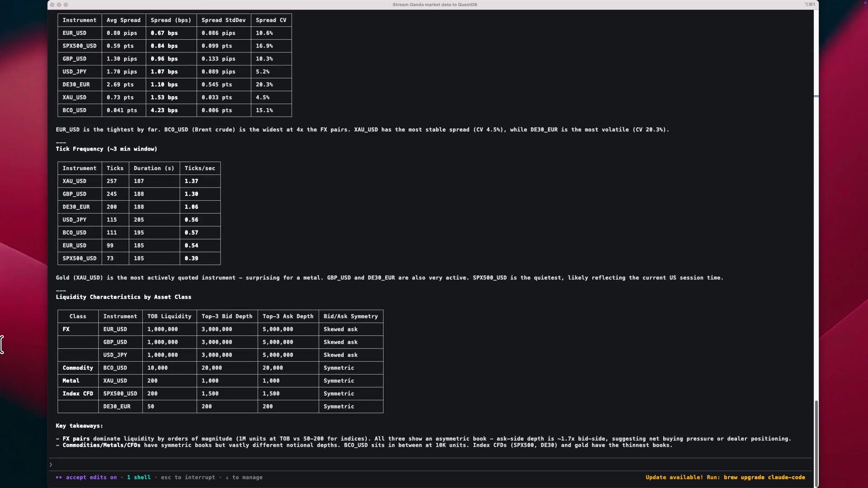Viewport: 868px width, 488px height.
Task: Select the 'Commodity' class cell
Action: click(x=78, y=368)
